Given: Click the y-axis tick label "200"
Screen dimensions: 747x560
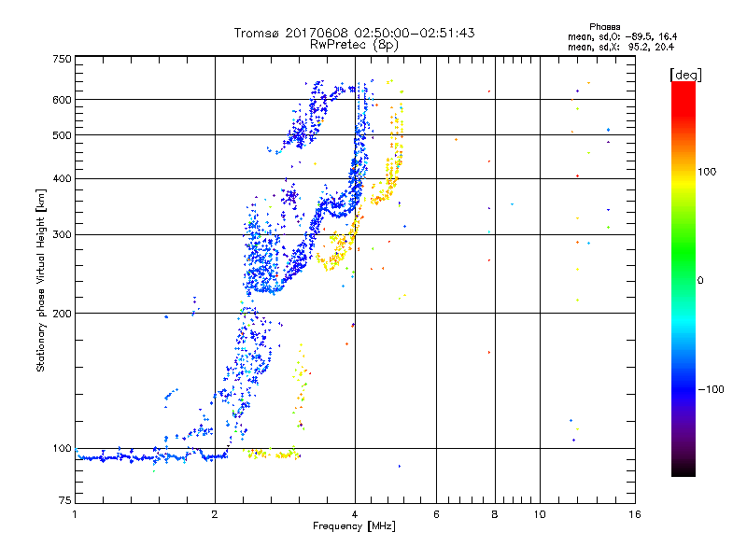Looking at the screenshot, I should 62,314.
